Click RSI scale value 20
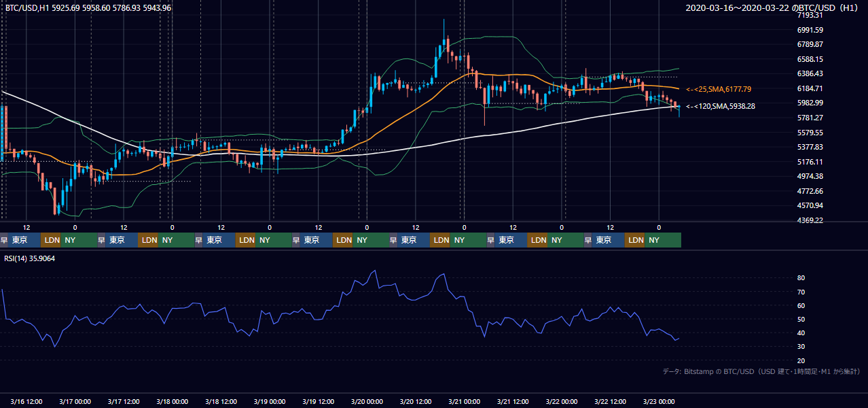The height and width of the screenshot is (408, 868). coord(801,360)
